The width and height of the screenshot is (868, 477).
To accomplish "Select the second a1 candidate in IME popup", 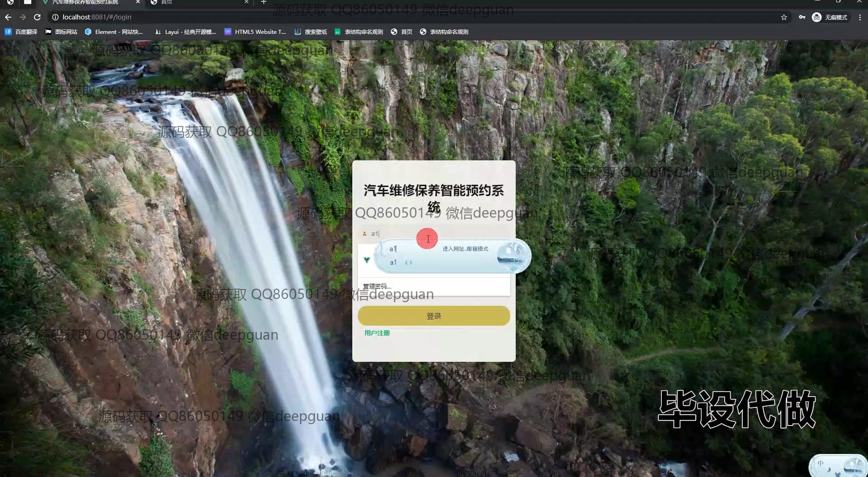I will point(393,262).
